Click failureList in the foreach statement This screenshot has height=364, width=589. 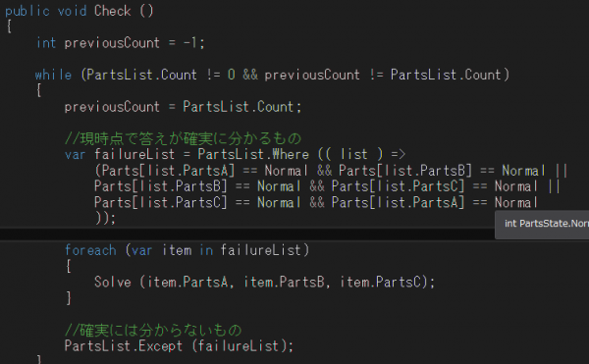pos(261,250)
